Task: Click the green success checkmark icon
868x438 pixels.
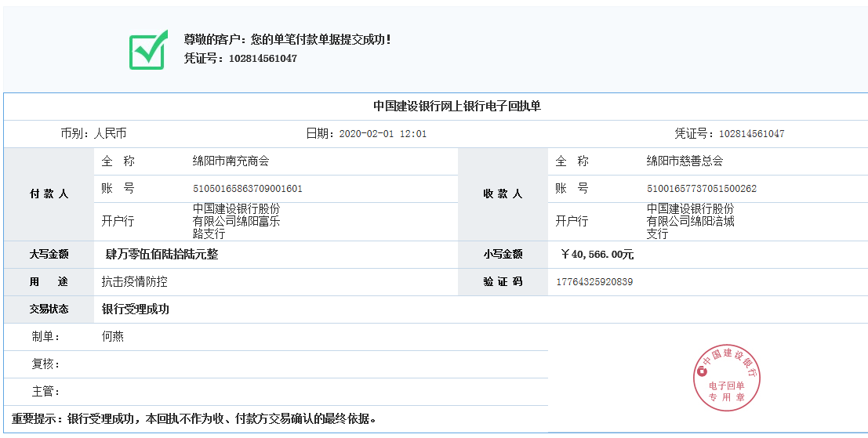Action: pos(148,50)
